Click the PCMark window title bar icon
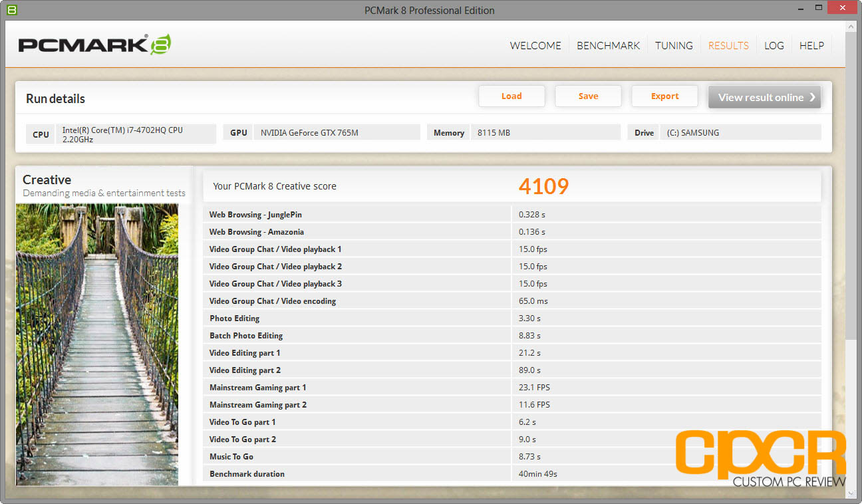Screen dimensions: 862x504 (12, 10)
